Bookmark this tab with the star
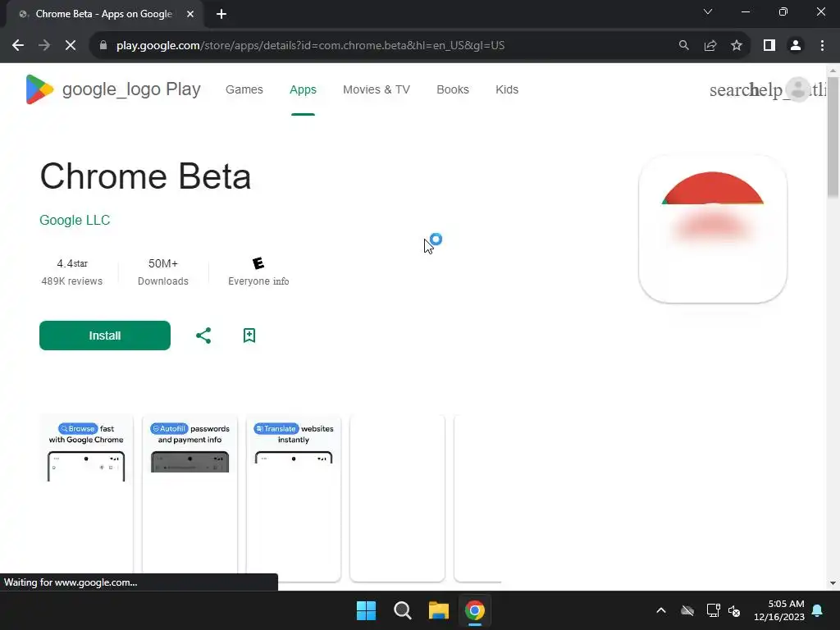 tap(737, 46)
